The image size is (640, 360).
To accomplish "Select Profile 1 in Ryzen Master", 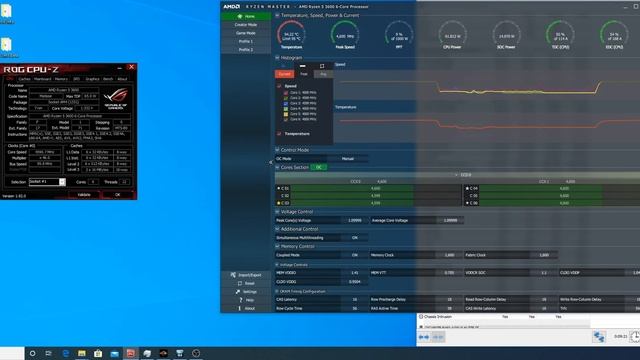I will click(x=246, y=41).
